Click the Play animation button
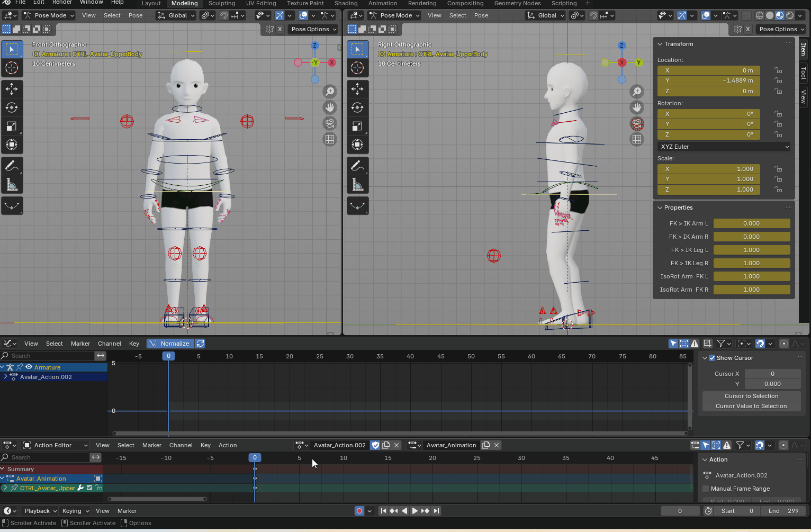811x532 pixels. click(x=414, y=511)
